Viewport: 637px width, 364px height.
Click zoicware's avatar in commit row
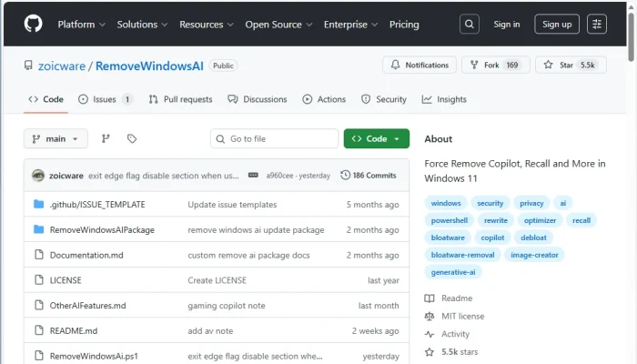38,176
